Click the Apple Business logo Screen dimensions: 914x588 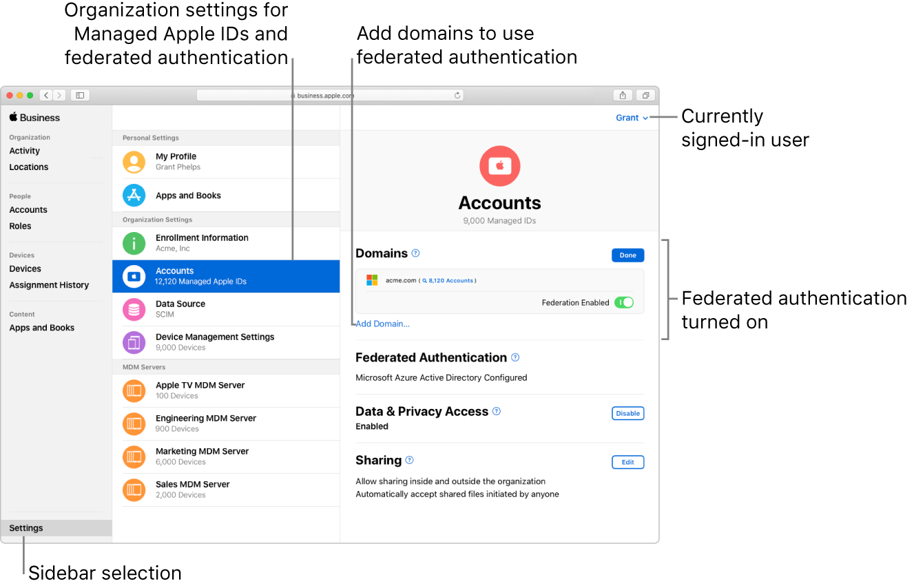point(34,118)
